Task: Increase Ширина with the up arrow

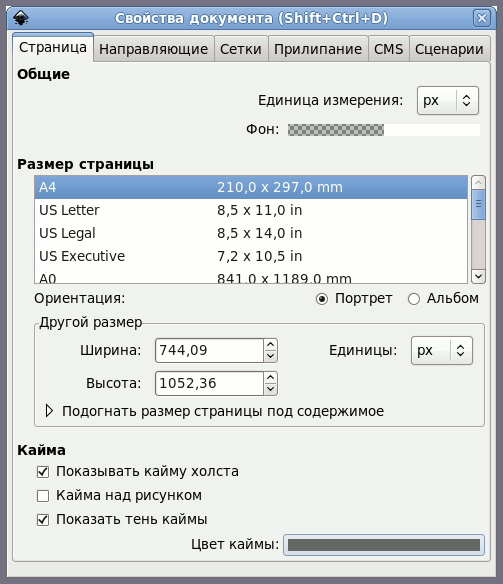Action: tap(271, 345)
